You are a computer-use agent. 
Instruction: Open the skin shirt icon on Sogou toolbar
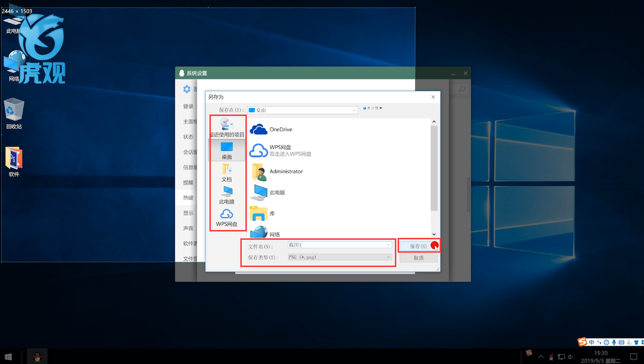636,342
